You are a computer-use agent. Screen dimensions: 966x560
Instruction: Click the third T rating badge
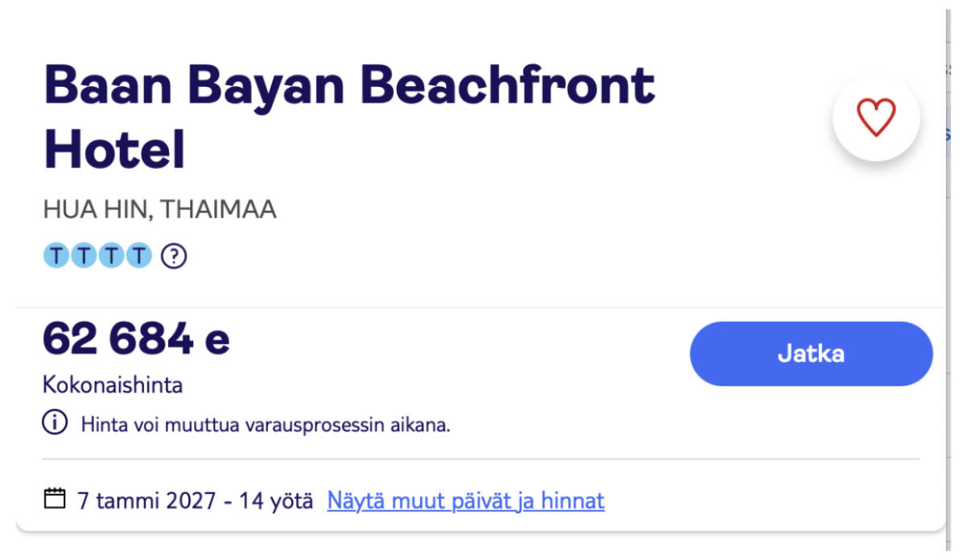[111, 255]
